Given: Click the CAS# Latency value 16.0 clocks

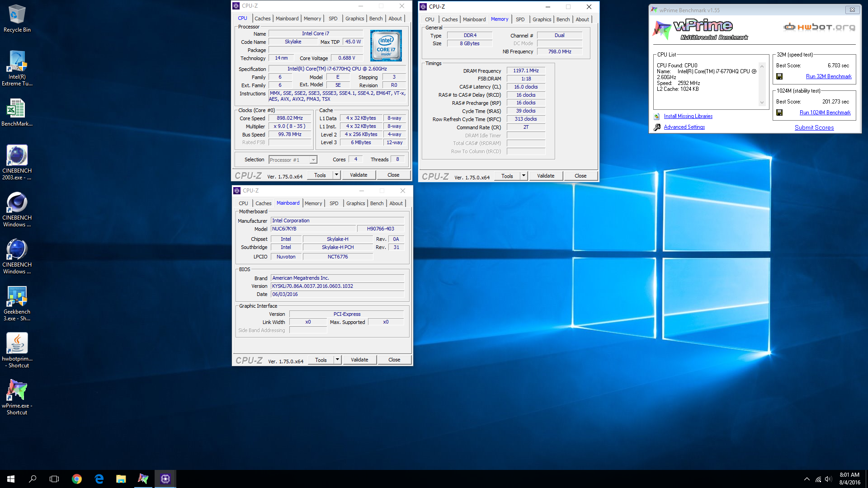Looking at the screenshot, I should (x=526, y=87).
